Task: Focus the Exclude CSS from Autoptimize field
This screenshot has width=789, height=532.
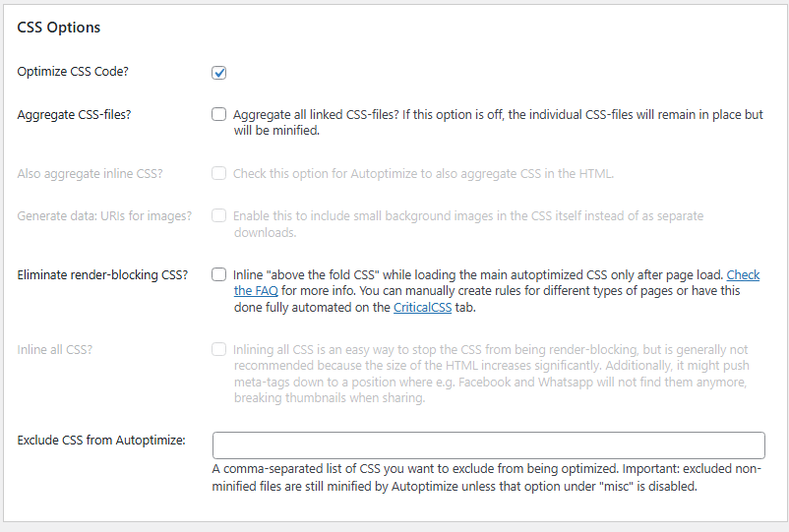Action: pos(488,445)
